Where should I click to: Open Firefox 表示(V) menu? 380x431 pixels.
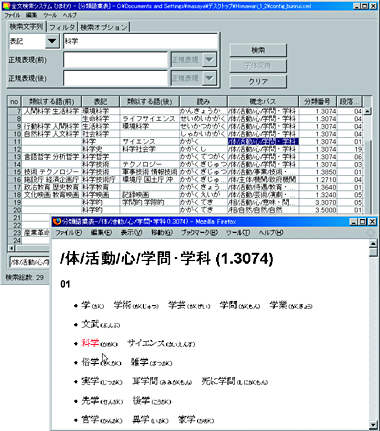pyautogui.click(x=131, y=233)
